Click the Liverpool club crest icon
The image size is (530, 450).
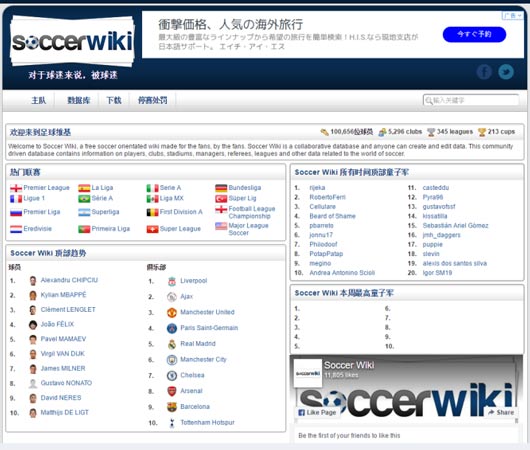(x=172, y=281)
